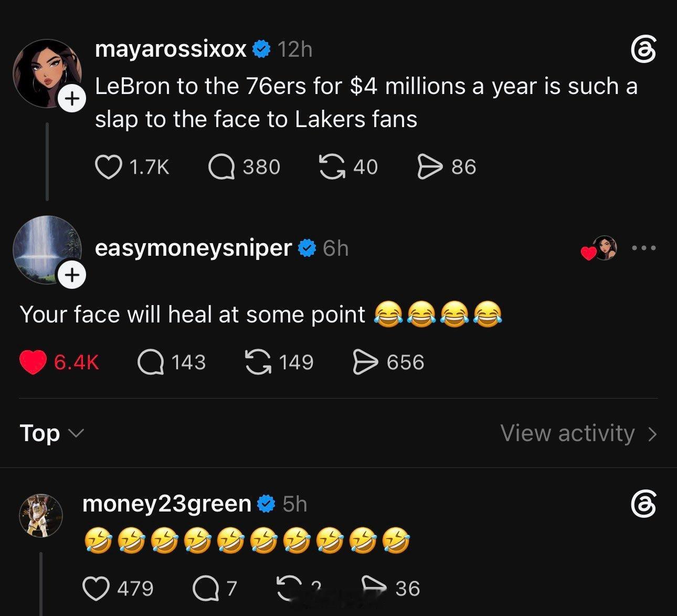Tap Threads logo beside money23green's comment
677x616 pixels.
[x=643, y=504]
